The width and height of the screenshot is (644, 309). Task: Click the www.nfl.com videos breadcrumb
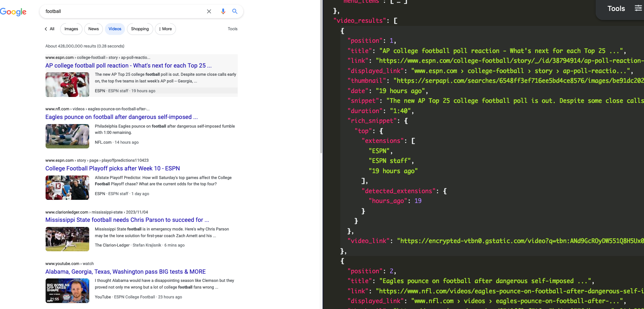(97, 109)
